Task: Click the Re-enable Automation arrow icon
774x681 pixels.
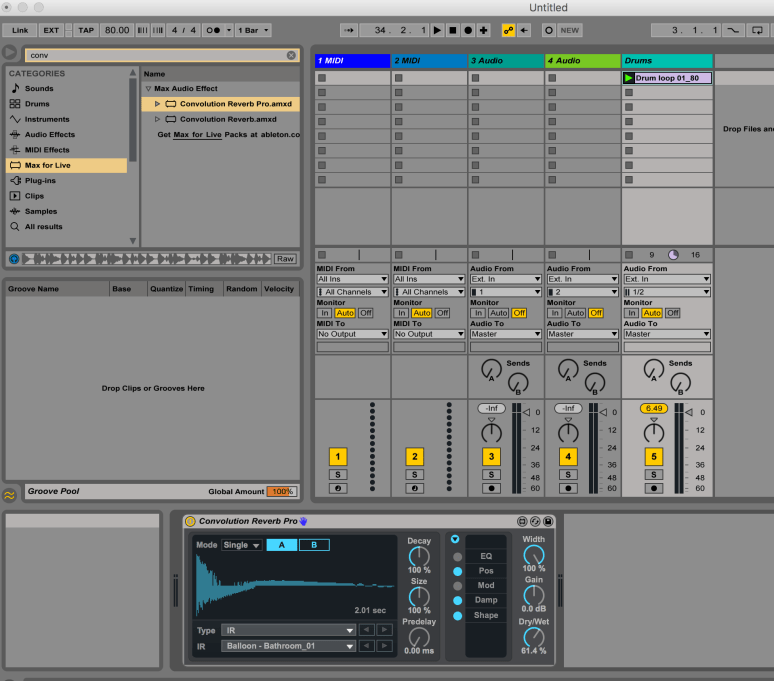Action: (x=524, y=30)
